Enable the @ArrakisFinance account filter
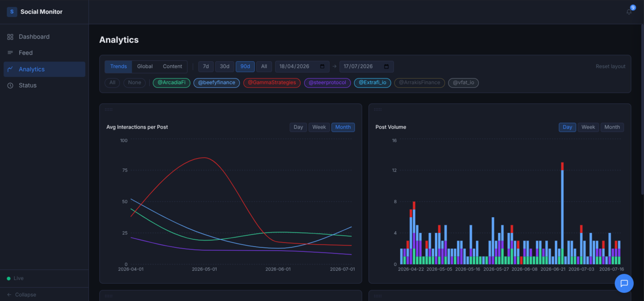 pos(419,83)
